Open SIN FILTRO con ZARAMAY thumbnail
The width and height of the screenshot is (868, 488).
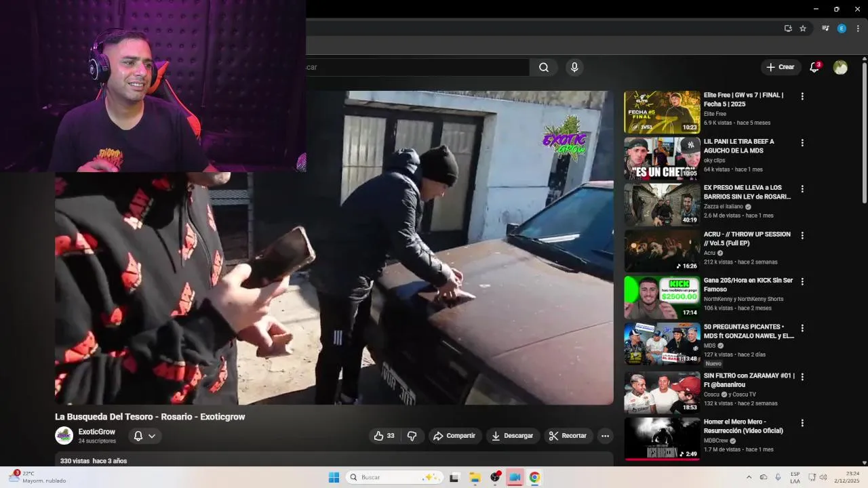662,392
